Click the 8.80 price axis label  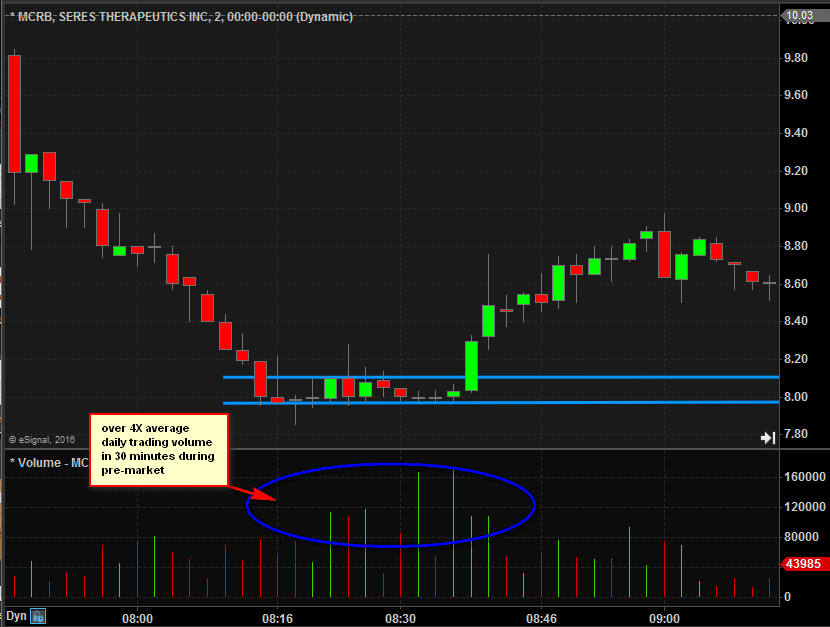click(796, 246)
